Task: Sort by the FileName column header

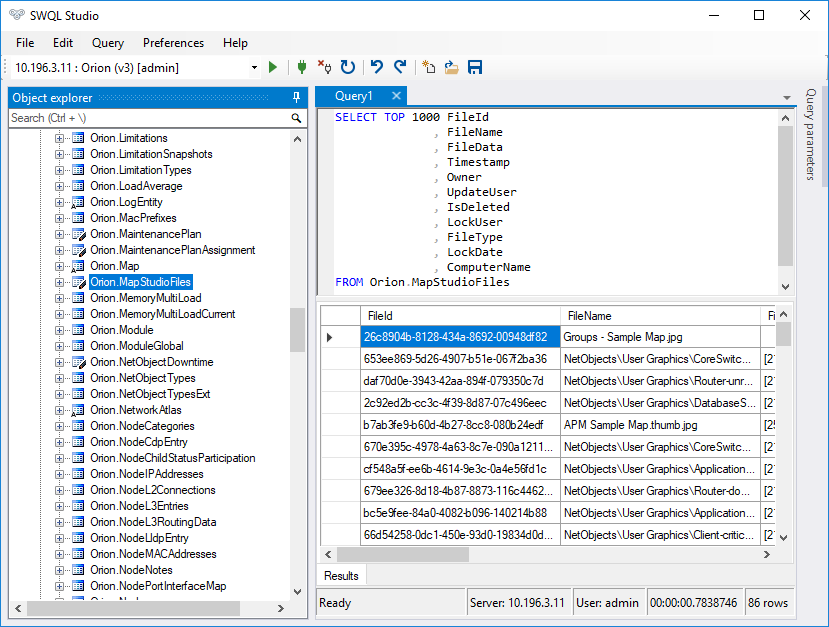Action: point(660,316)
